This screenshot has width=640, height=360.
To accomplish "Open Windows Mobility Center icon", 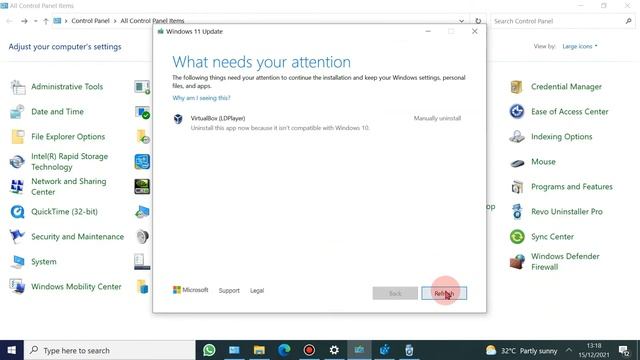I will (x=18, y=287).
